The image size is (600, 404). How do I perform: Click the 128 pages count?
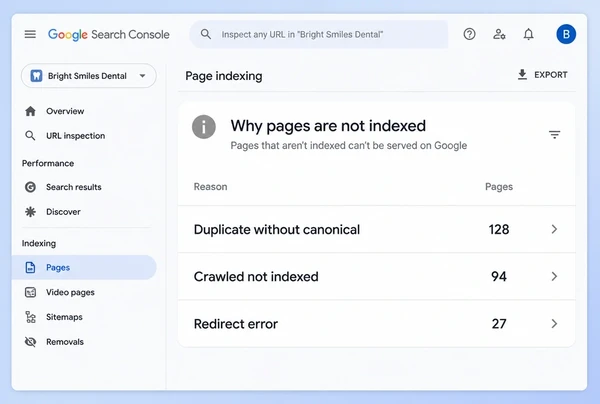[499, 230]
